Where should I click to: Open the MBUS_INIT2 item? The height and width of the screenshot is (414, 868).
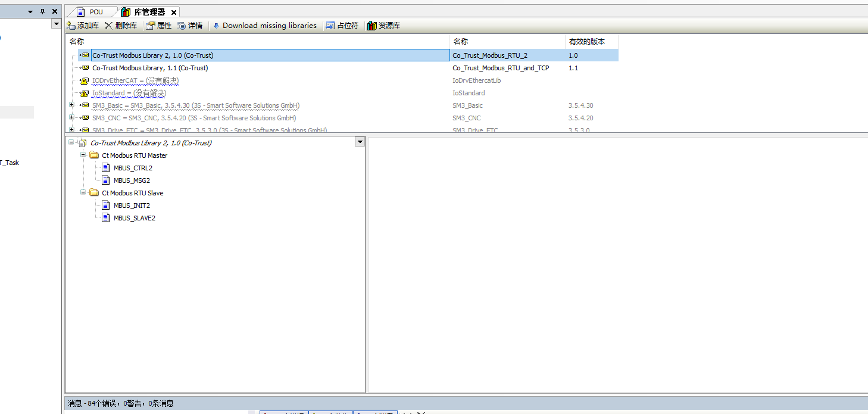[132, 206]
